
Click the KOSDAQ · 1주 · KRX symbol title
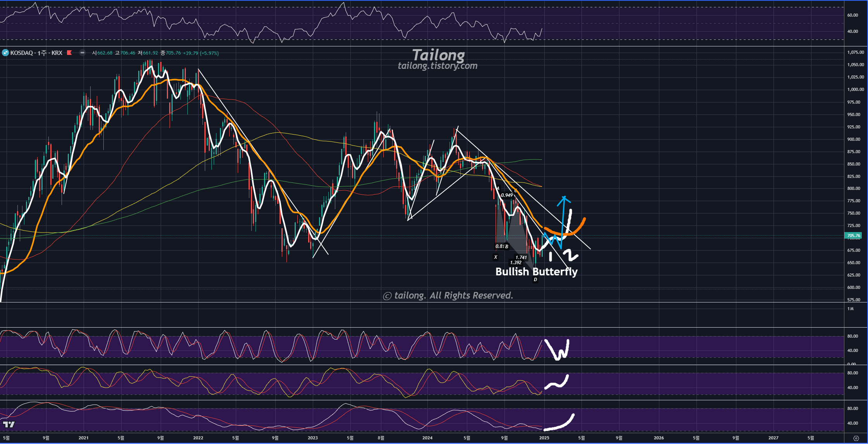[36, 53]
